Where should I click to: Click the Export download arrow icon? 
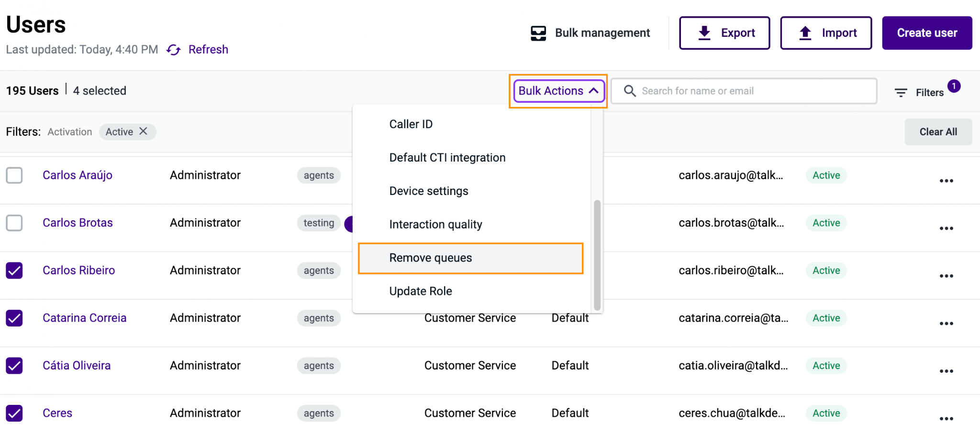704,33
